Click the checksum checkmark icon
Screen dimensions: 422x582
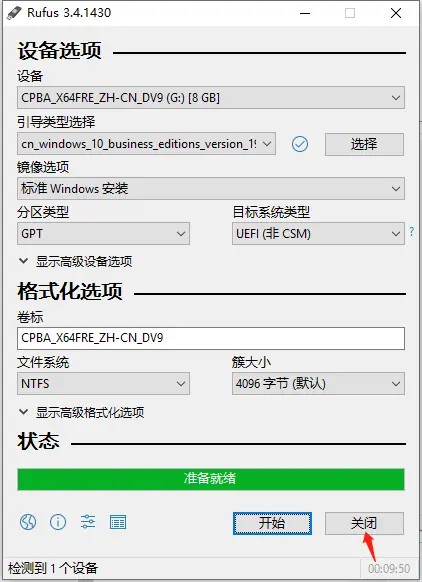(300, 144)
